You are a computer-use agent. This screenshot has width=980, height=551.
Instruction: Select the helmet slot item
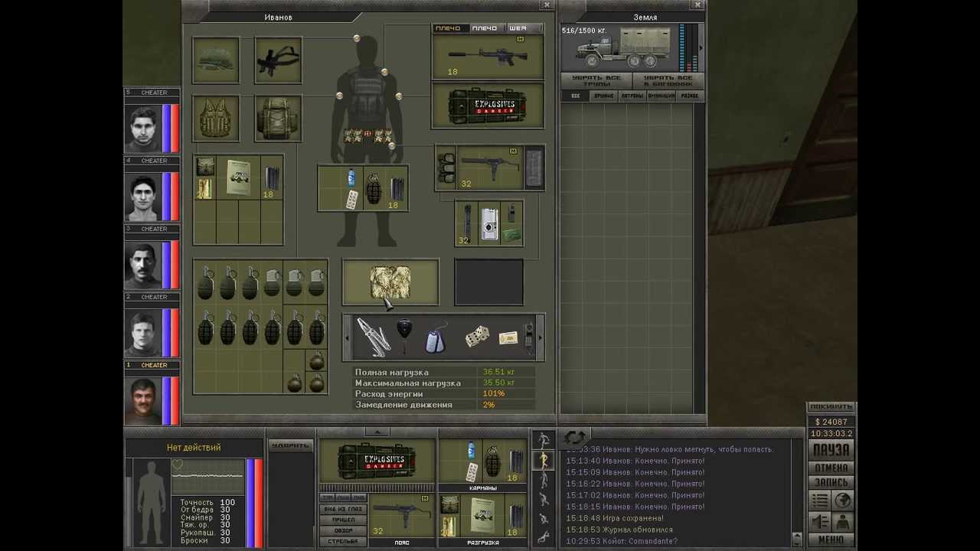(x=216, y=60)
